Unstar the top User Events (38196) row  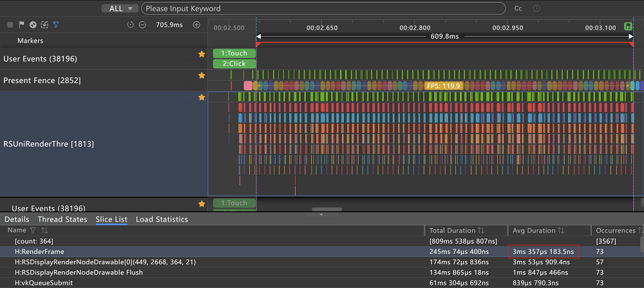(201, 54)
